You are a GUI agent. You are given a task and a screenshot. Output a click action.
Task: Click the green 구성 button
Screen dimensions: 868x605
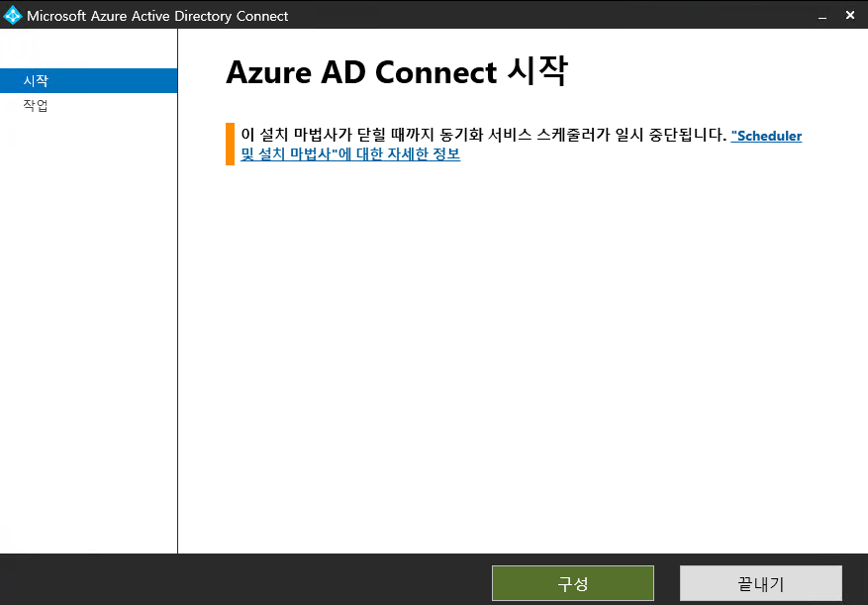[573, 583]
